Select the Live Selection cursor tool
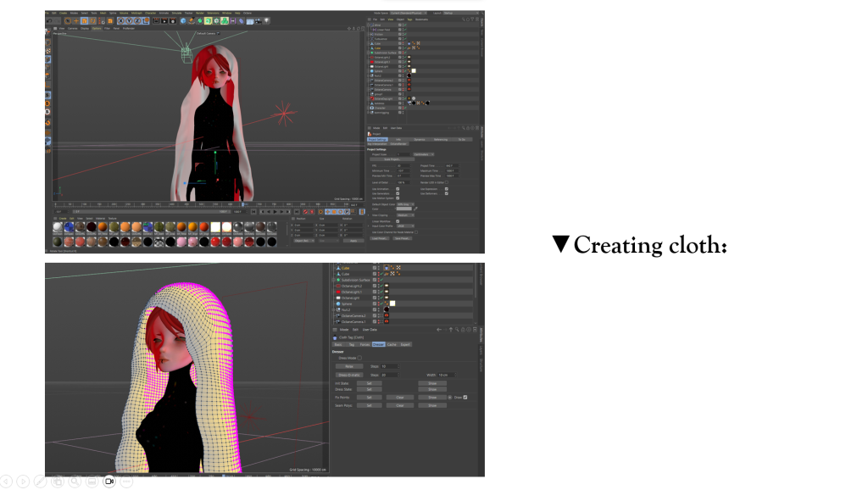 tap(68, 21)
